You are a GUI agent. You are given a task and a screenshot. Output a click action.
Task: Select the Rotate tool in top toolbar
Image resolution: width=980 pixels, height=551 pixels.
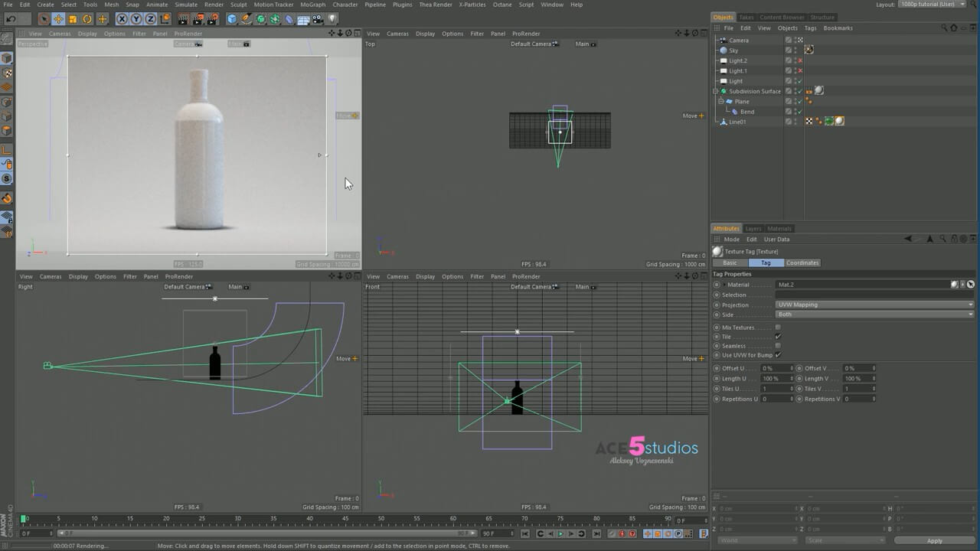(87, 19)
